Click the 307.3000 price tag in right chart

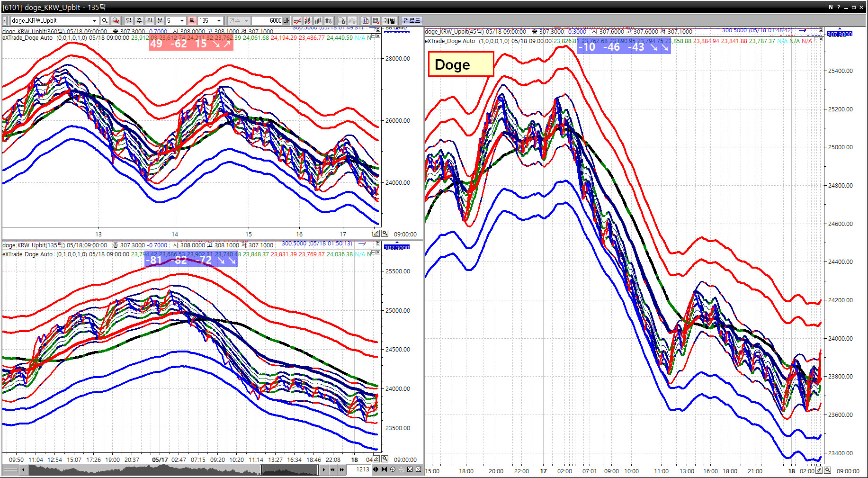pos(840,34)
